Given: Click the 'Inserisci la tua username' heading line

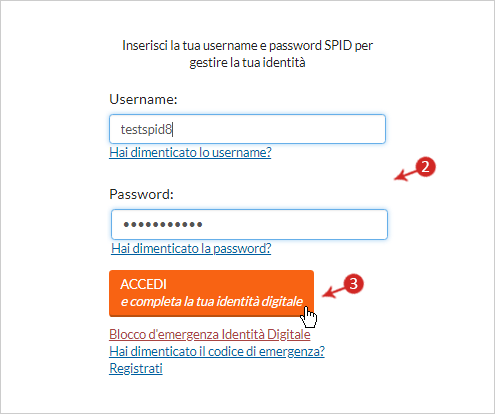Looking at the screenshot, I should [247, 46].
